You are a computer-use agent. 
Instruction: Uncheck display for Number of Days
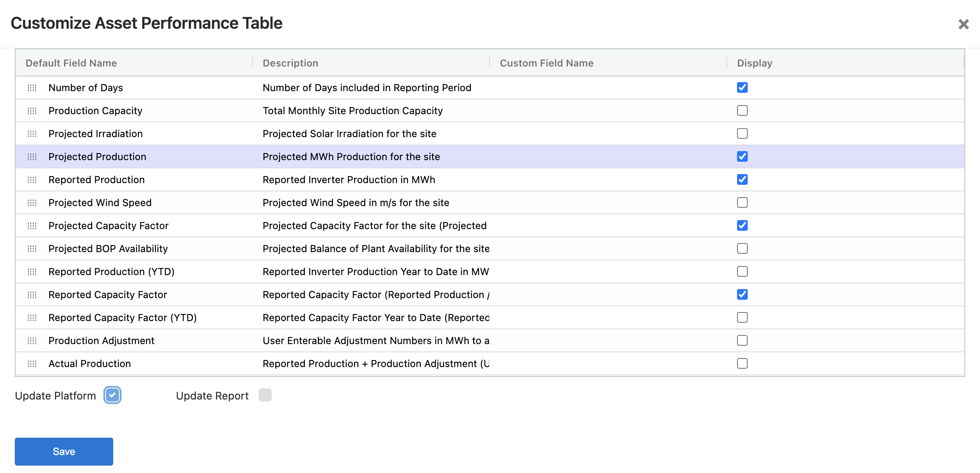pyautogui.click(x=742, y=87)
